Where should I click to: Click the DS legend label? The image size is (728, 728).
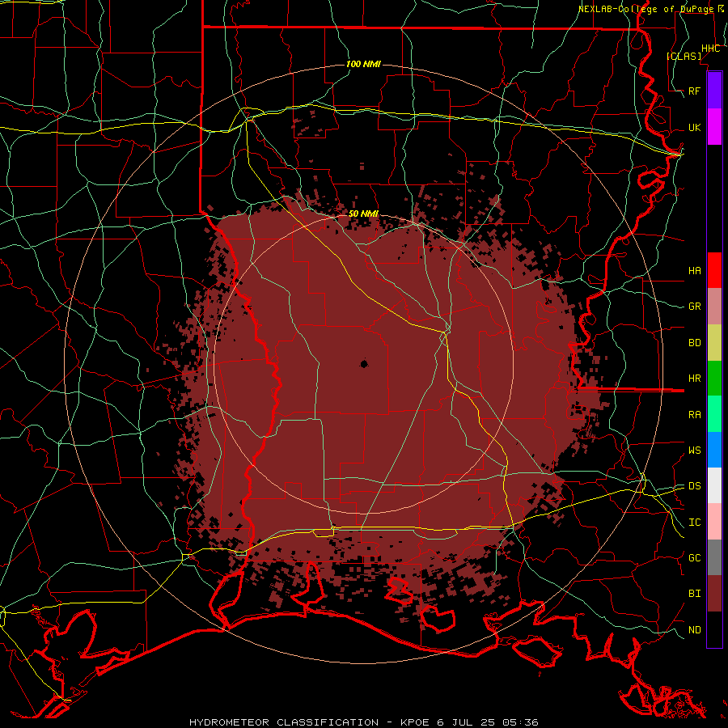(x=695, y=486)
